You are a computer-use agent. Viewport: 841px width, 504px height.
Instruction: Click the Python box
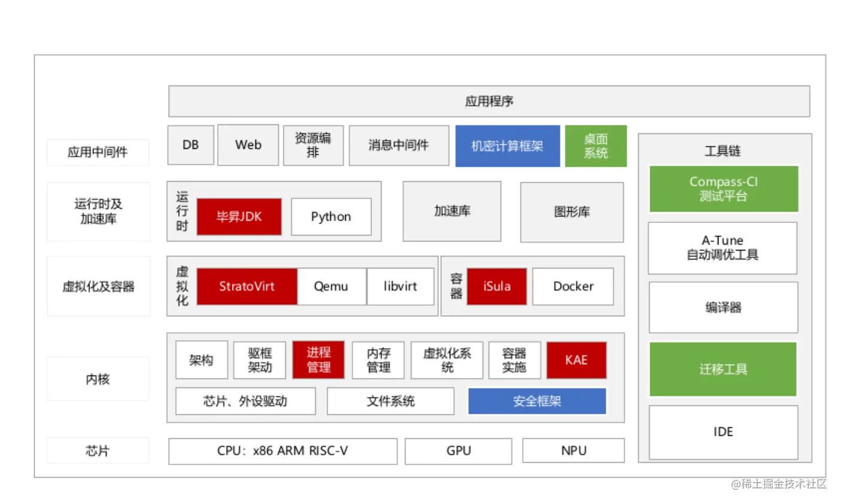[x=331, y=216]
